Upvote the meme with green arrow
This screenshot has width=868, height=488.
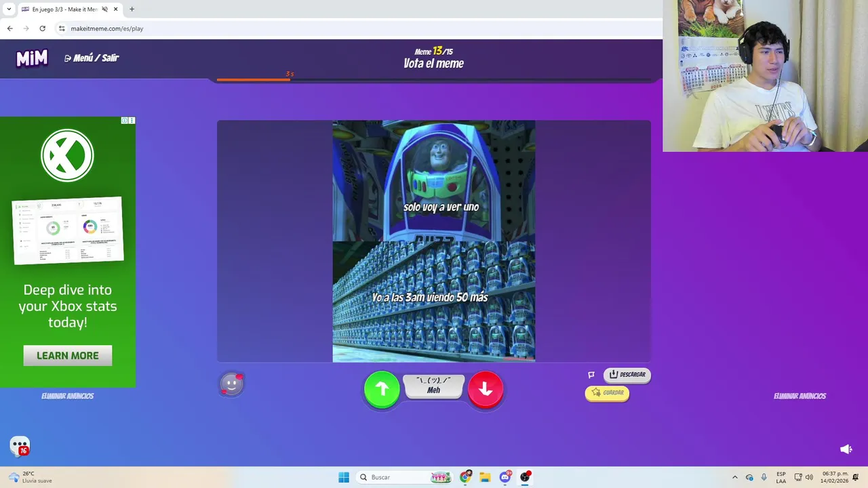(382, 389)
